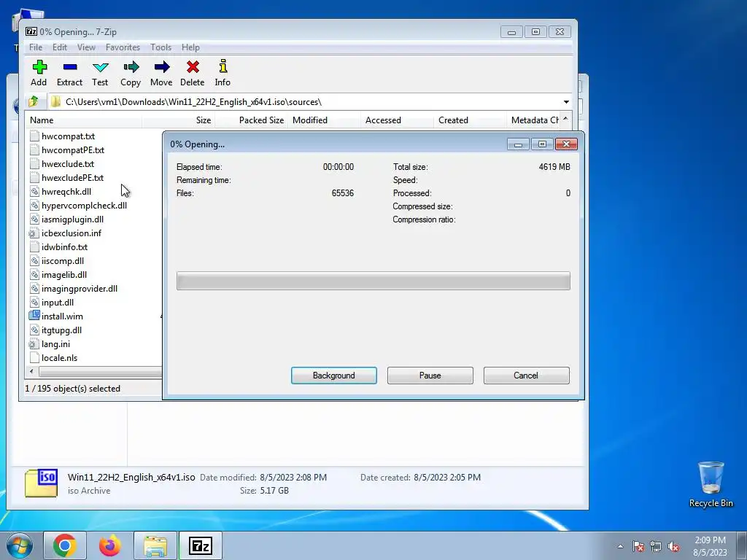Open the Tools menu
This screenshot has height=560, width=747.
pos(160,47)
